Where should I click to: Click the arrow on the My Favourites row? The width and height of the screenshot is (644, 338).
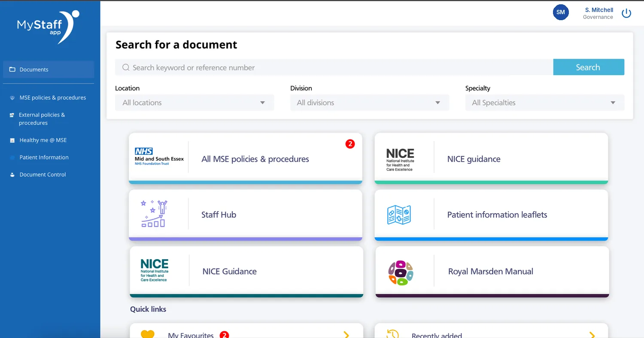(x=346, y=335)
